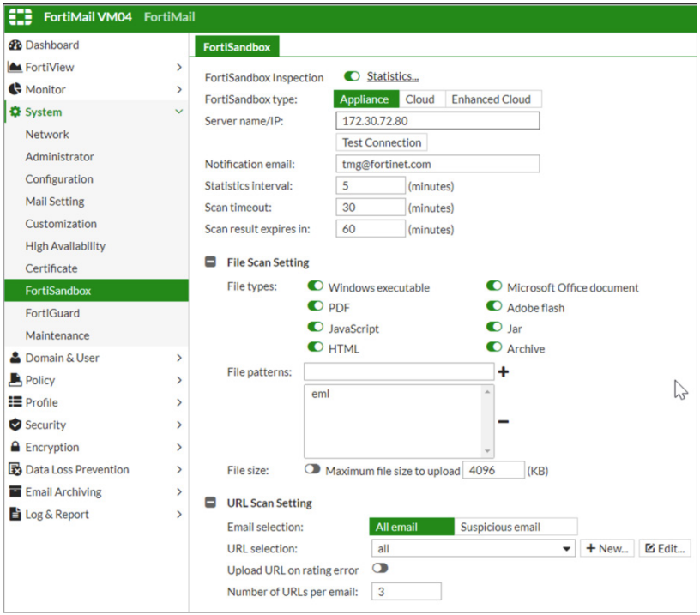Viewport: 700px width, 615px height.
Task: Click the Notification email field
Action: pyautogui.click(x=437, y=164)
